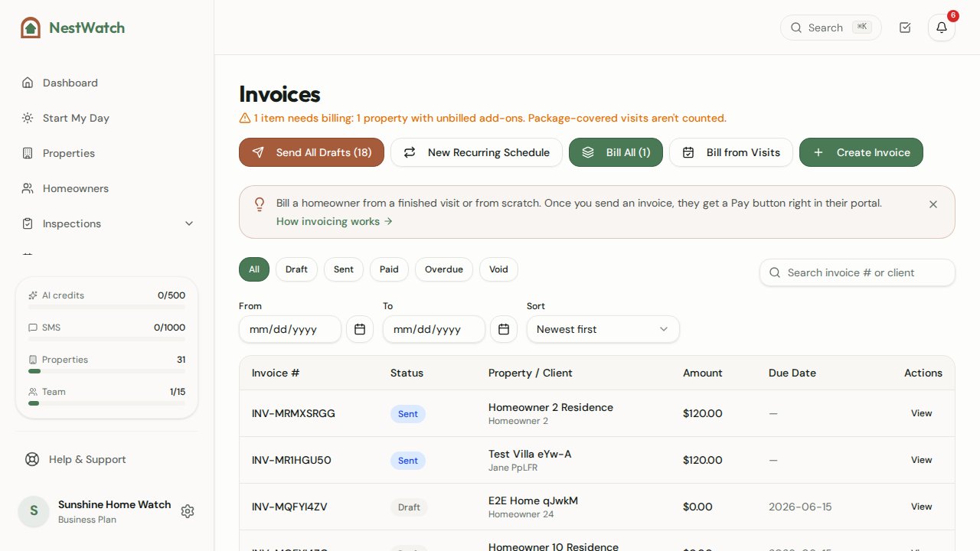Screen dimensions: 980x551
Task: Click the Due Date column header
Action: (x=792, y=373)
